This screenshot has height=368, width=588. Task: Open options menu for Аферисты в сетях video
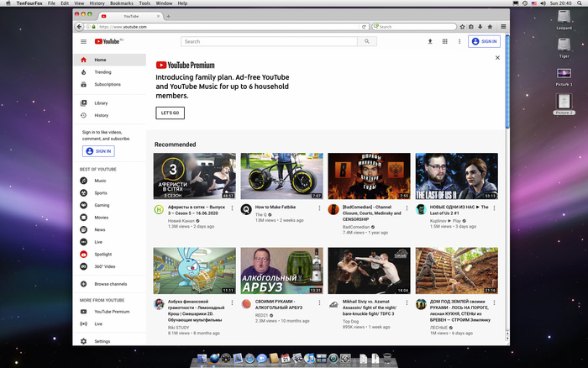pyautogui.click(x=232, y=208)
